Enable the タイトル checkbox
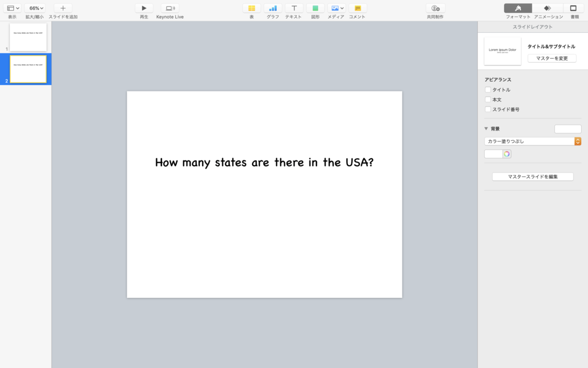 pyautogui.click(x=488, y=90)
